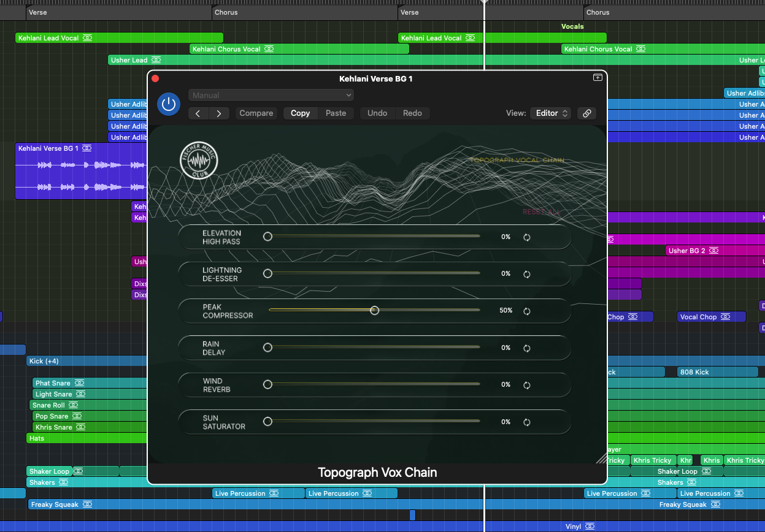Click loop icon on Usher Lead region
Image resolution: width=765 pixels, height=532 pixels.
click(156, 60)
